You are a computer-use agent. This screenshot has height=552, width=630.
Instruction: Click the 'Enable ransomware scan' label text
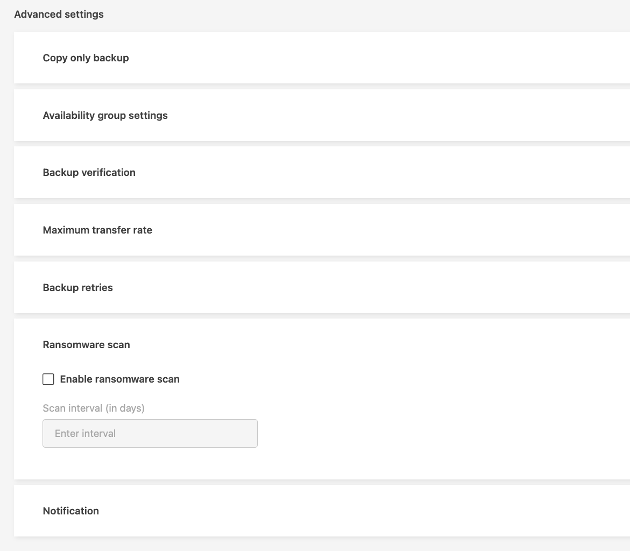click(x=120, y=379)
